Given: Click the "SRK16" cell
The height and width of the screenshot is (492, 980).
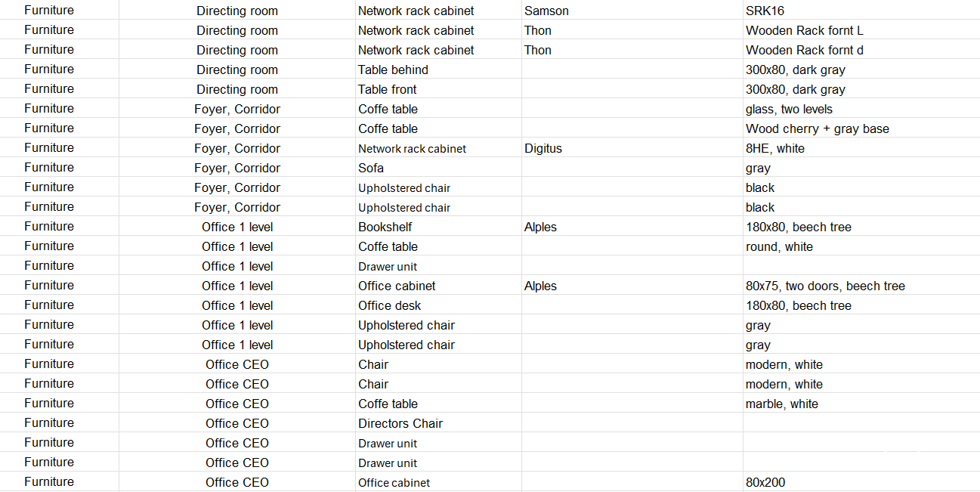Looking at the screenshot, I should point(765,11).
